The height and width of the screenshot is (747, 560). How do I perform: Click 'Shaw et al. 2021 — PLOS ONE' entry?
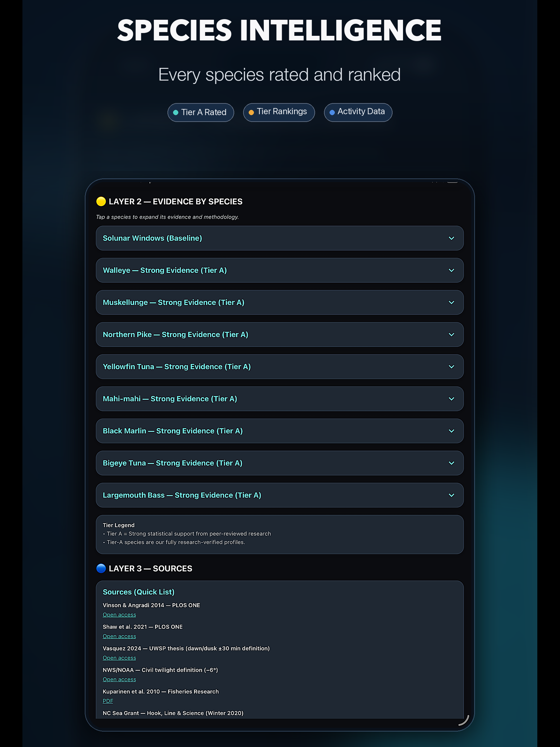[x=142, y=627]
